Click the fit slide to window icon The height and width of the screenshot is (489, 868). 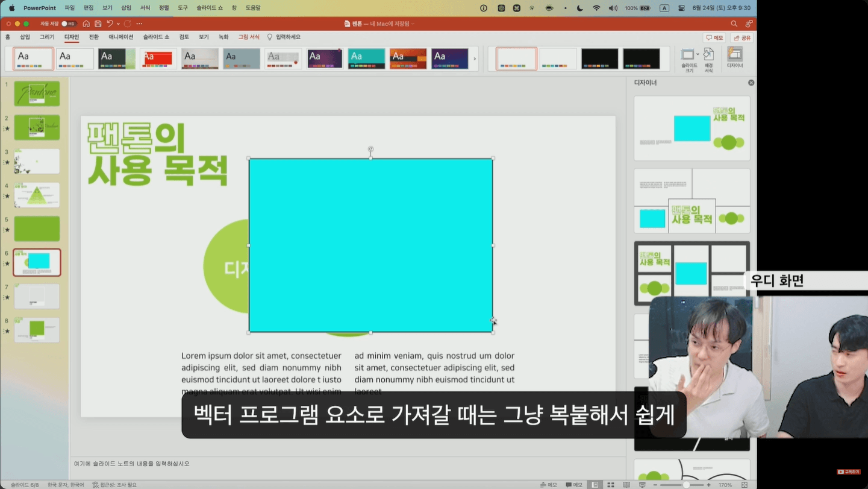pos(745,485)
